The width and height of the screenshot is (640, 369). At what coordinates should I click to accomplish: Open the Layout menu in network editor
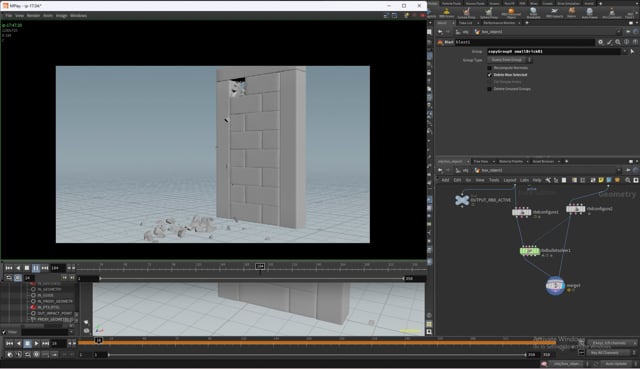(509, 180)
